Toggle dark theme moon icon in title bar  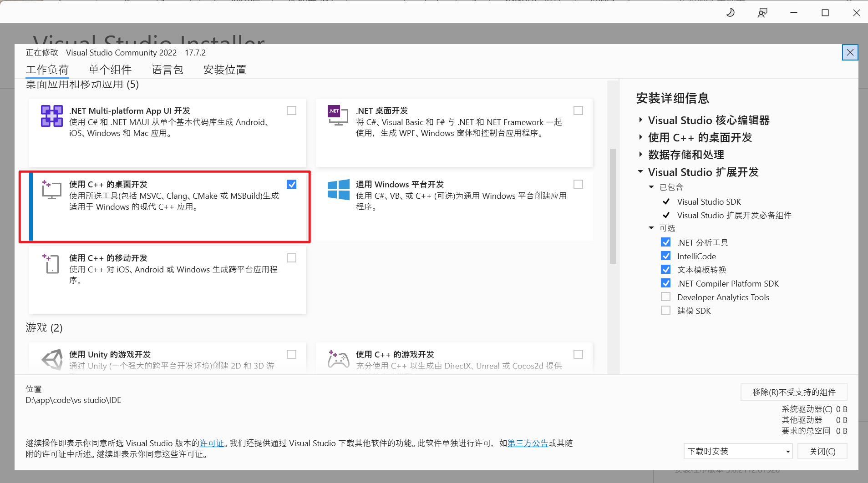pos(731,12)
